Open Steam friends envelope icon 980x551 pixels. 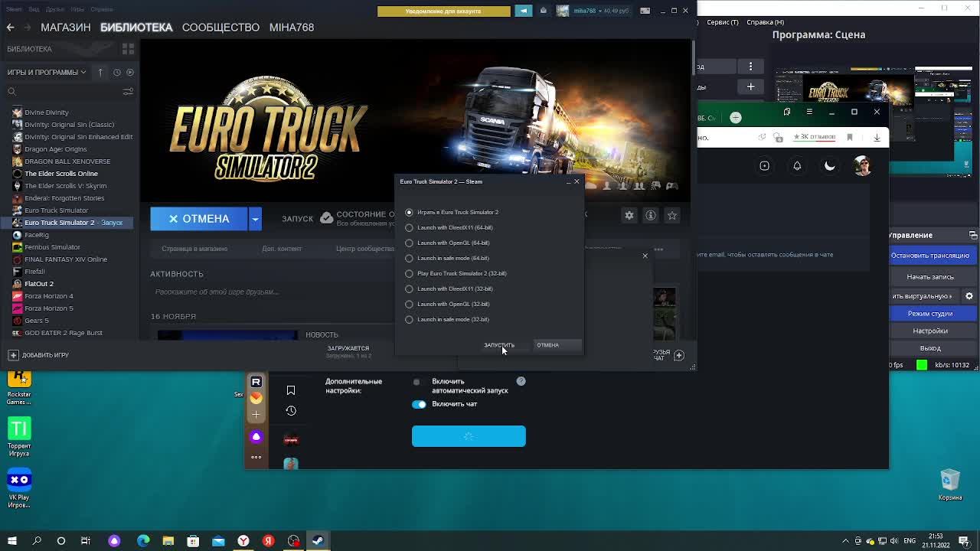click(x=544, y=11)
